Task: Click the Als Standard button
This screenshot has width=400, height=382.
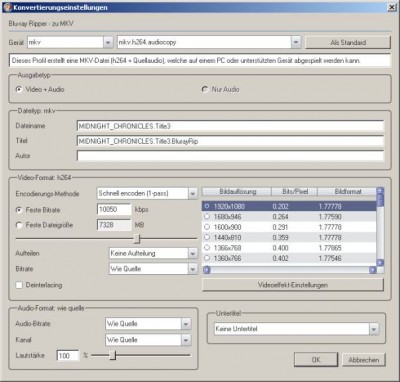Action: pos(348,42)
